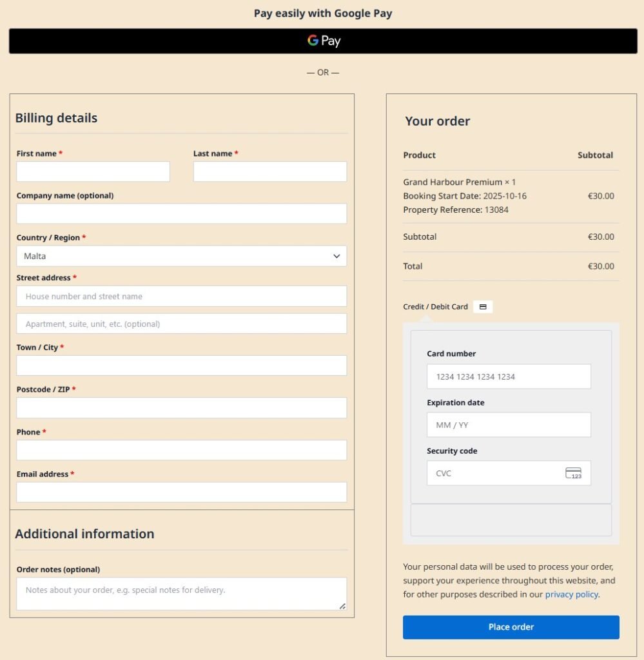Click the Country dropdown chevron arrow

[337, 256]
